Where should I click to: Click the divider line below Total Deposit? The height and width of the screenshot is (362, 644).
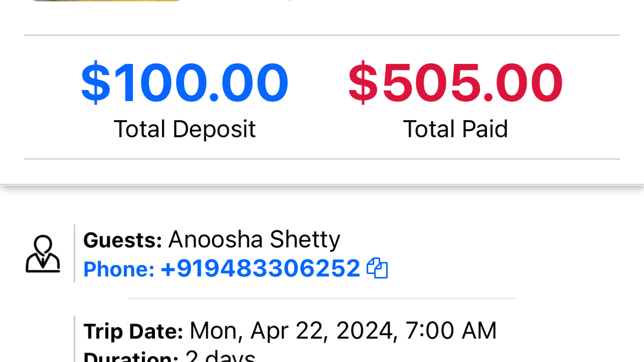point(322,159)
